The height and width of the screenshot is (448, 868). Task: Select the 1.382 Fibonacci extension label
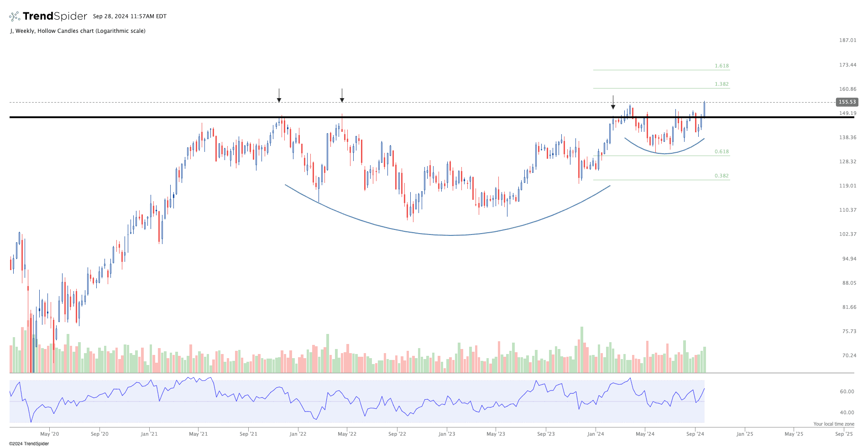pos(722,84)
